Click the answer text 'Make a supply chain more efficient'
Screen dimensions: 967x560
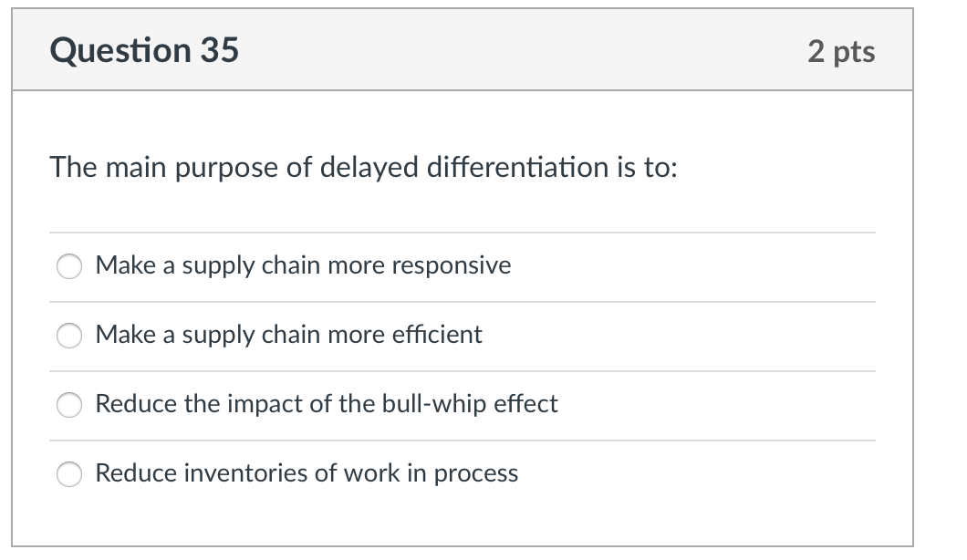[287, 335]
